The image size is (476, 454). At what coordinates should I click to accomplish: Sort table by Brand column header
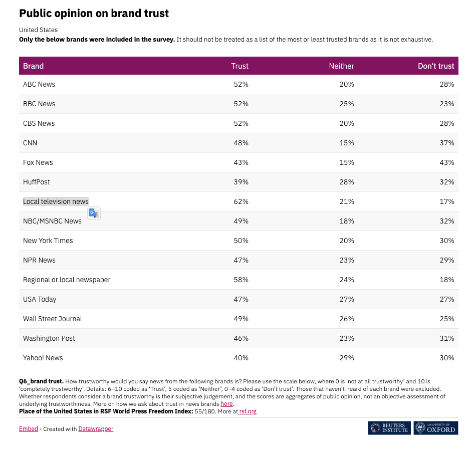coord(34,66)
